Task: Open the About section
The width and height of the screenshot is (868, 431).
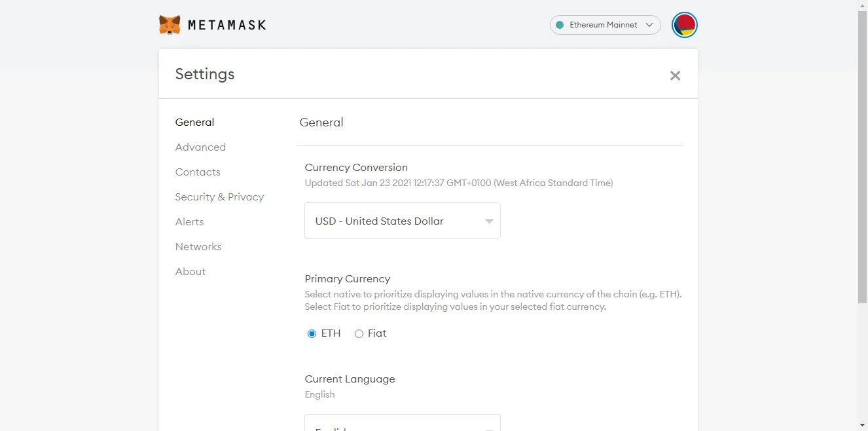Action: point(190,271)
